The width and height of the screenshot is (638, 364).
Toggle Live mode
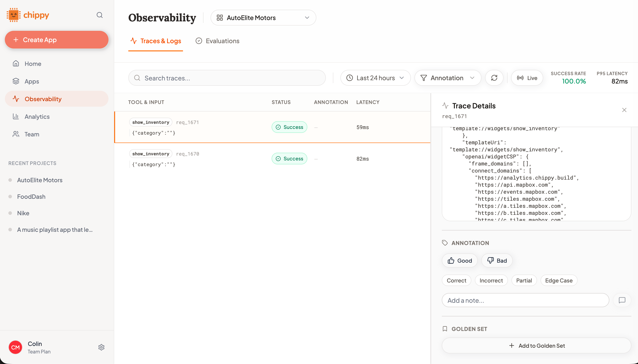pos(527,78)
